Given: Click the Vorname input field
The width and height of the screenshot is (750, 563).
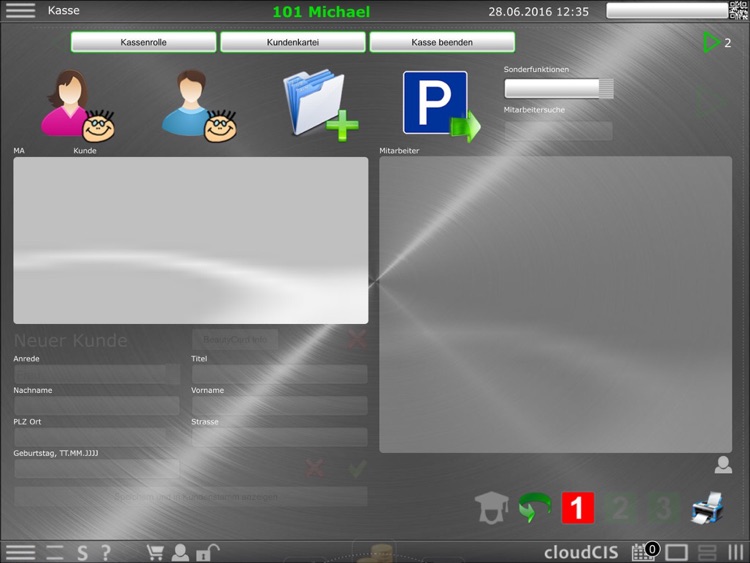Looking at the screenshot, I should coord(279,406).
